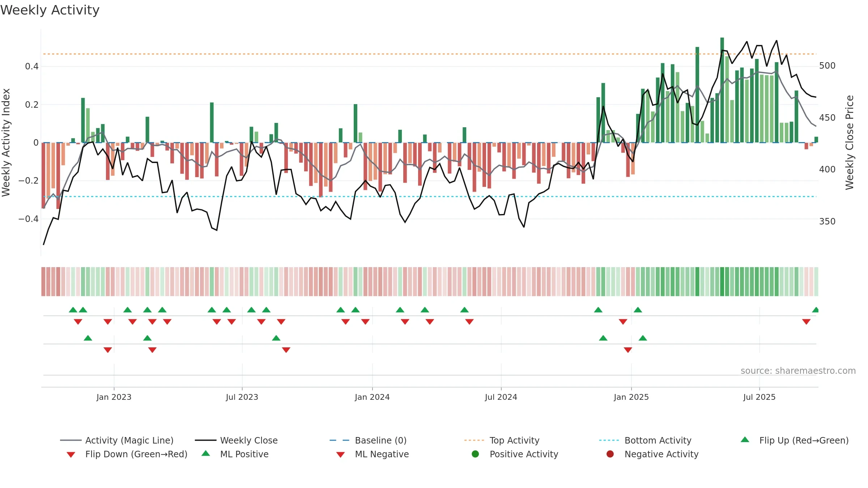Select Positive Activity legend entry

(515, 454)
